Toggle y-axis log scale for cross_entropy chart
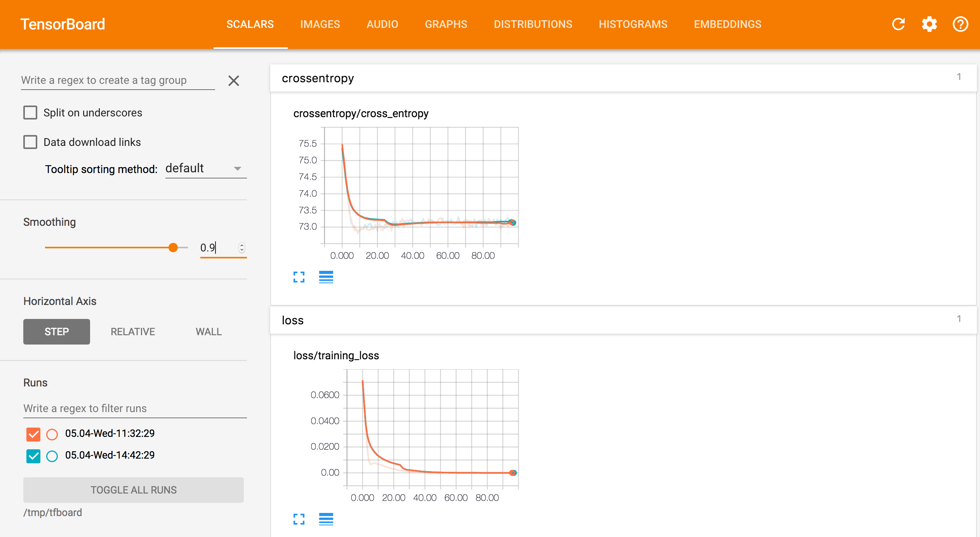 click(x=326, y=277)
